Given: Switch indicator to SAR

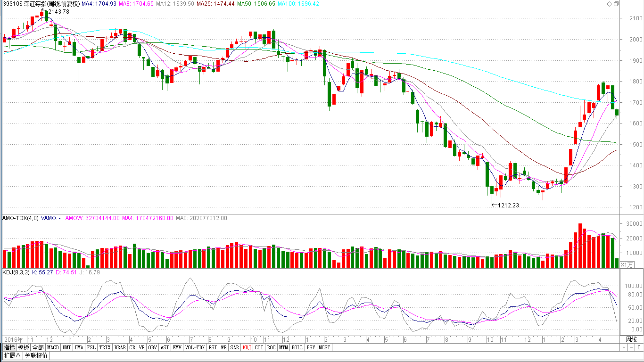Looking at the screenshot, I should (235, 347).
